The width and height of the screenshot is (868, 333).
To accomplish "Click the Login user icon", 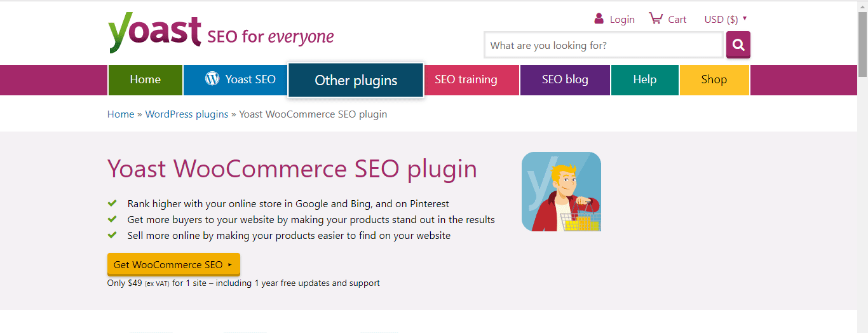I will (x=599, y=18).
